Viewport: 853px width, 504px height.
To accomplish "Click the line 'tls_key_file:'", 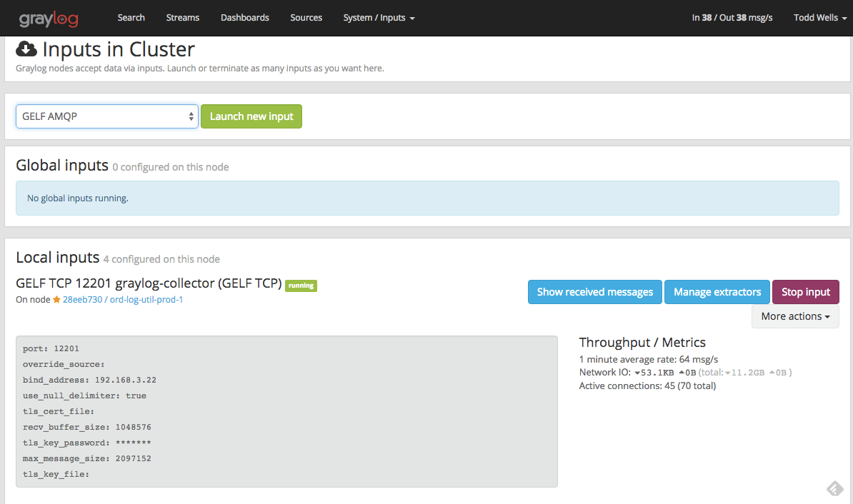I will coord(56,475).
